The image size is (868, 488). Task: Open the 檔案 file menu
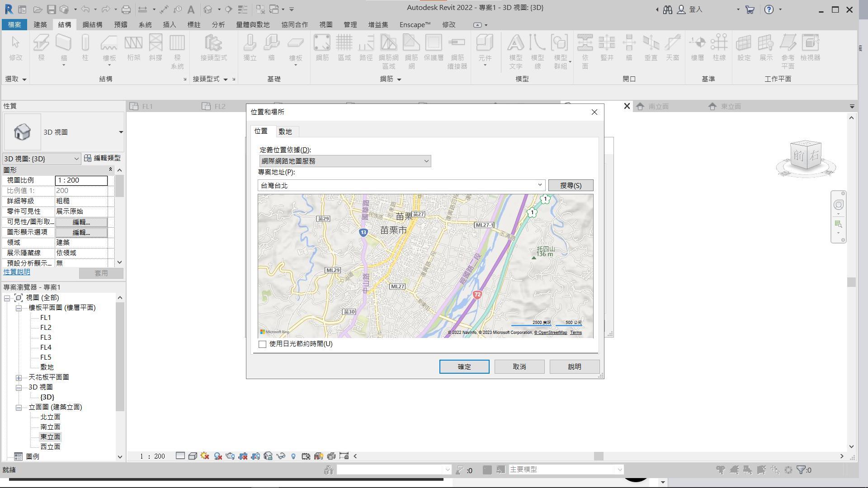point(14,24)
